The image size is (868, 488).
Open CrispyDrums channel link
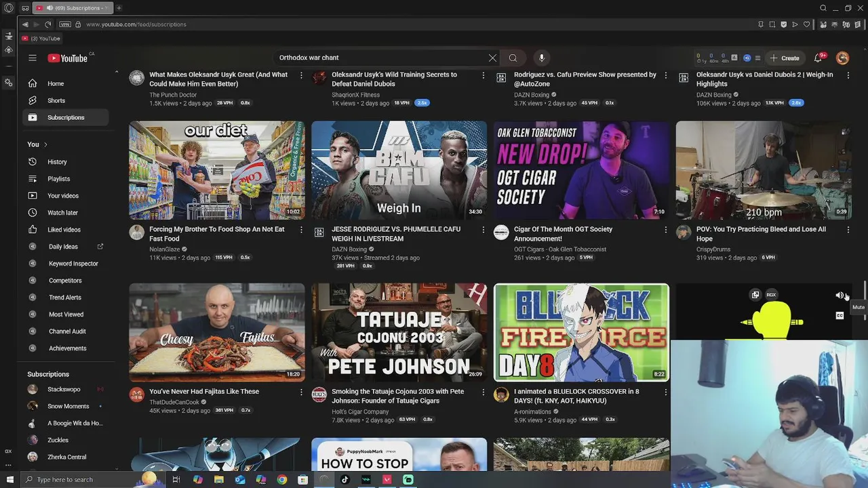click(x=714, y=249)
